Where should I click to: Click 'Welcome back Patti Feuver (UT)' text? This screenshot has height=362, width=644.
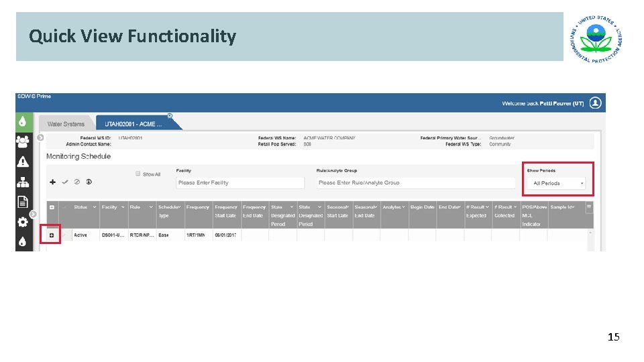(x=543, y=103)
